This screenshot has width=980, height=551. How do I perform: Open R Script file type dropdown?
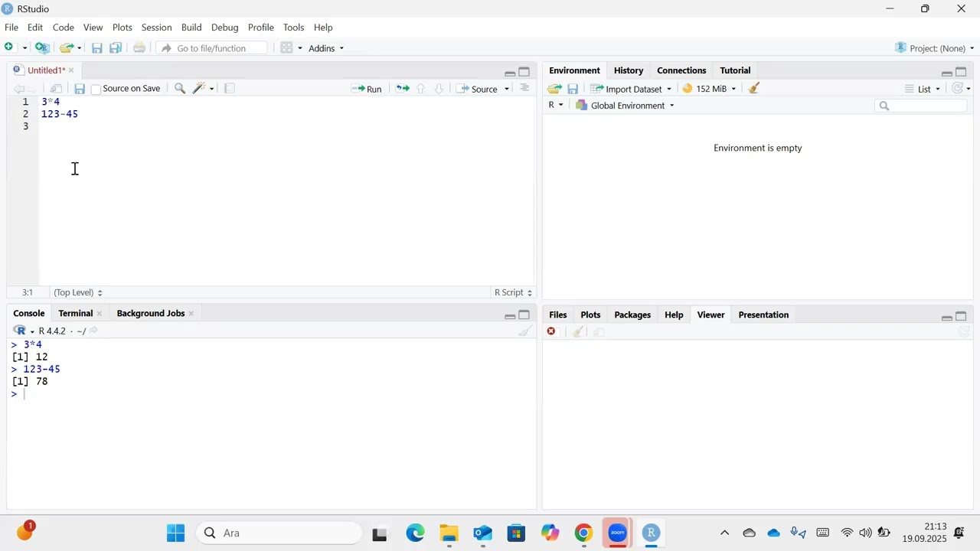513,292
